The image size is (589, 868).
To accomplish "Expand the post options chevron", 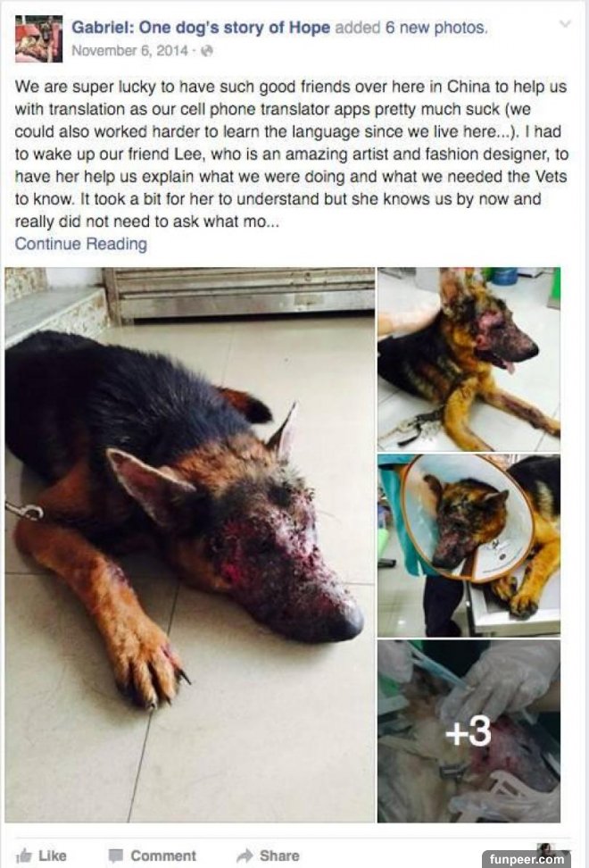I will tap(565, 24).
